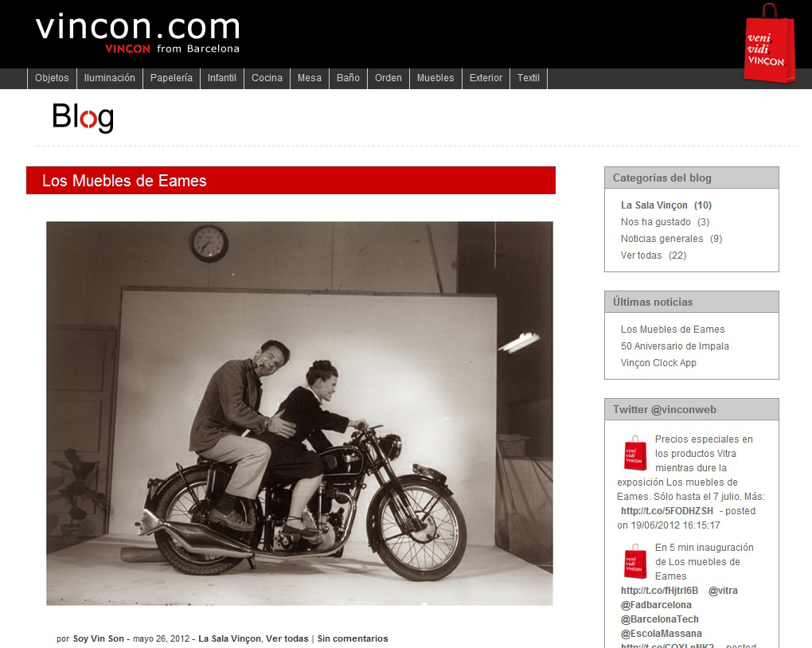Image resolution: width=812 pixels, height=648 pixels.
Task: Click the first tweet's red bag avatar
Action: 635,453
